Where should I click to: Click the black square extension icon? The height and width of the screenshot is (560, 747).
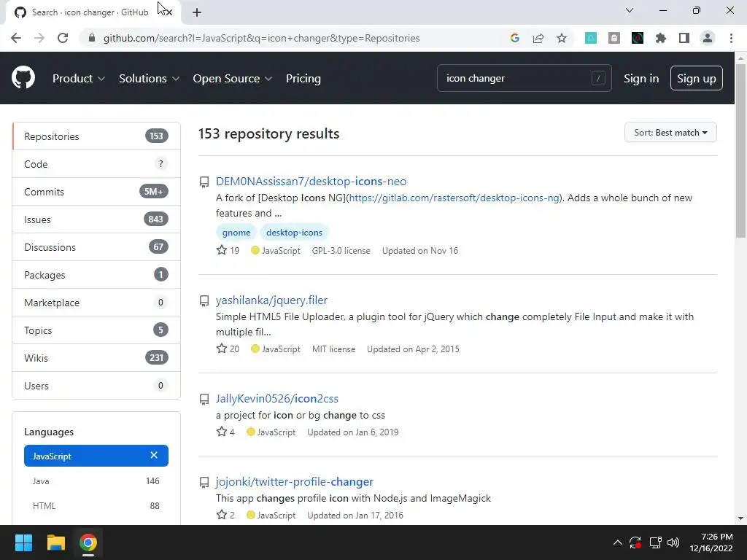click(x=638, y=38)
